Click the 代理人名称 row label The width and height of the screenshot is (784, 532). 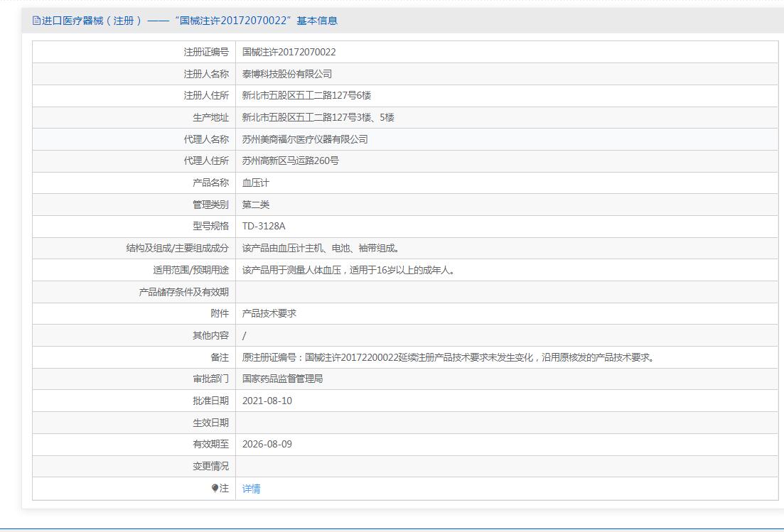(206, 139)
